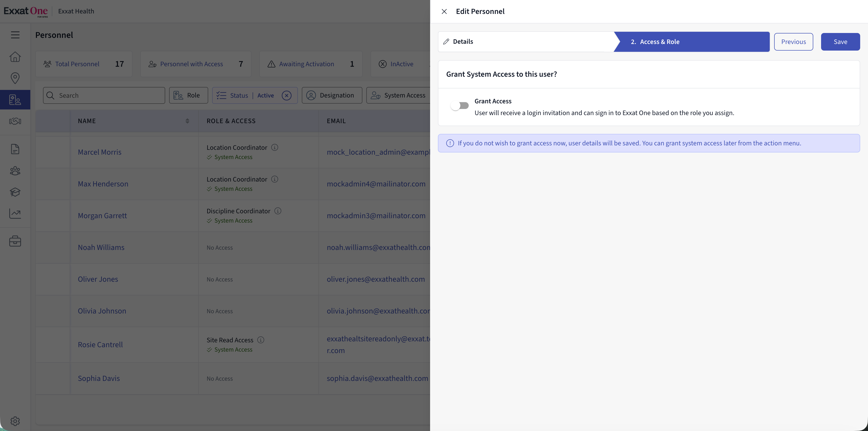Open the documents sidebar icon
Viewport: 868px width, 431px height.
point(15,149)
